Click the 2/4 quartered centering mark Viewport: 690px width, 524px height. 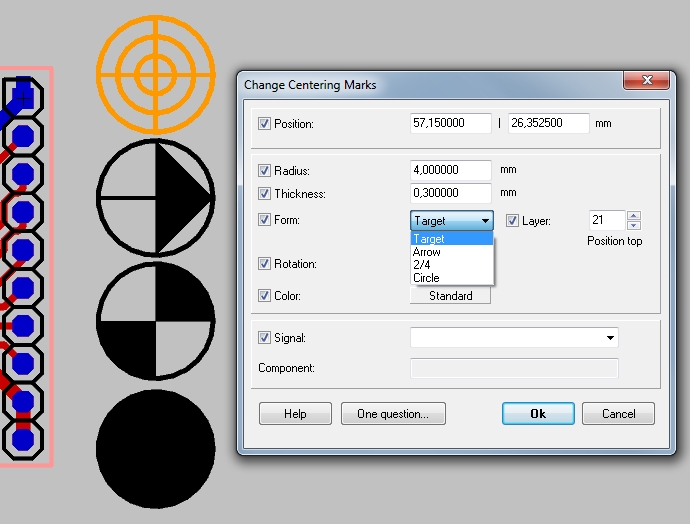click(x=155, y=321)
